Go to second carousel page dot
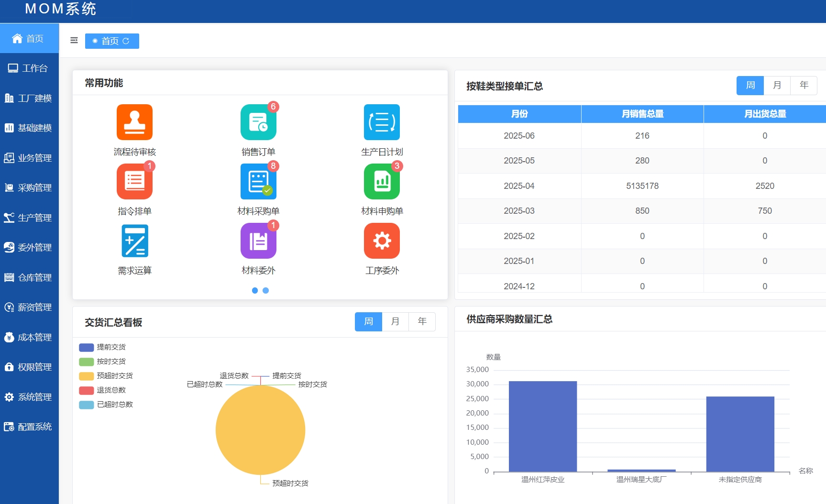The height and width of the screenshot is (504, 826). pos(266,290)
